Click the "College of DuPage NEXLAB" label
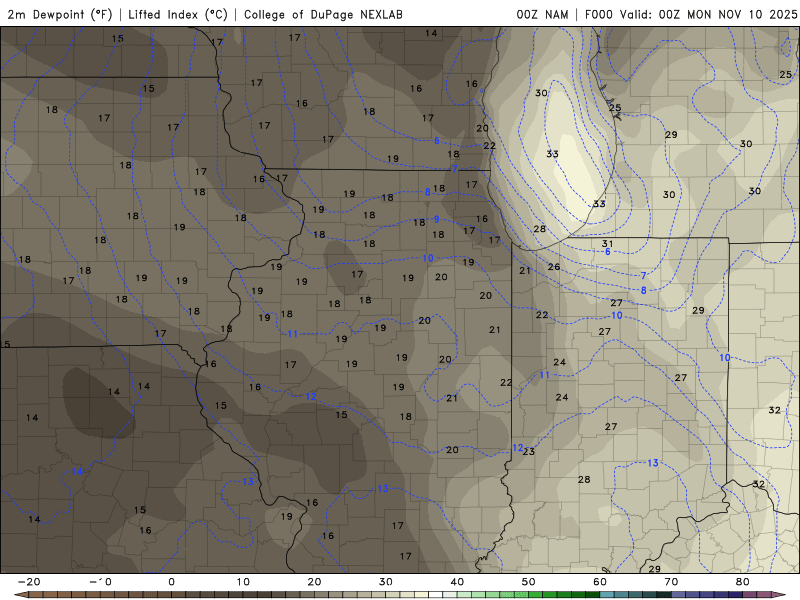 click(x=323, y=14)
